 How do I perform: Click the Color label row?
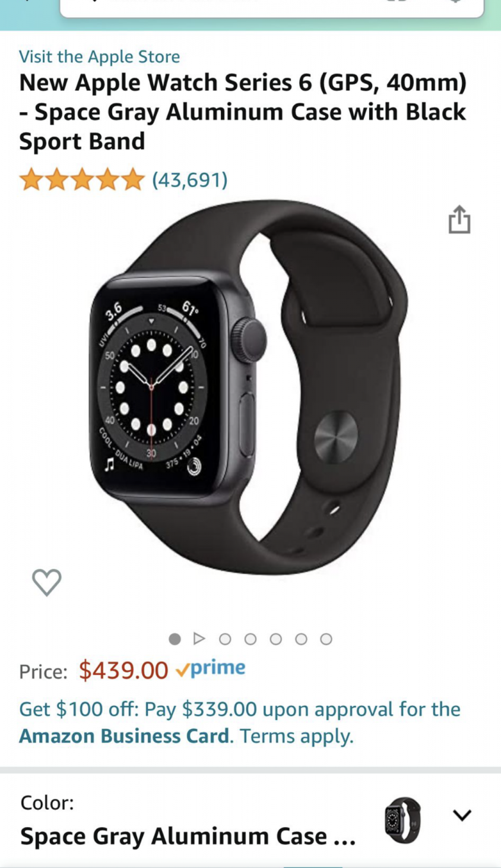click(47, 803)
